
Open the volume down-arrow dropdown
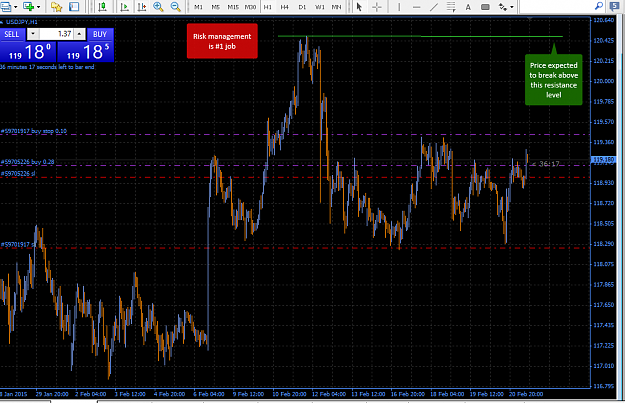pos(33,34)
